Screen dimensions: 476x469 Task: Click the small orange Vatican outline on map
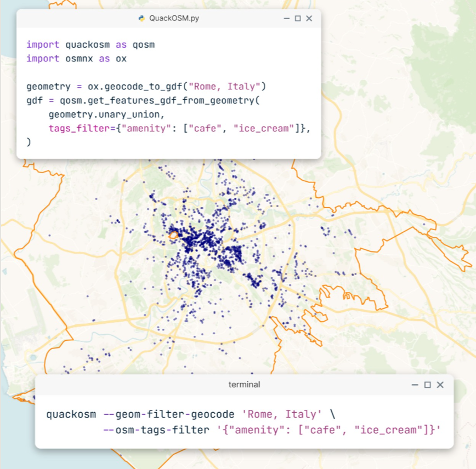(x=173, y=234)
